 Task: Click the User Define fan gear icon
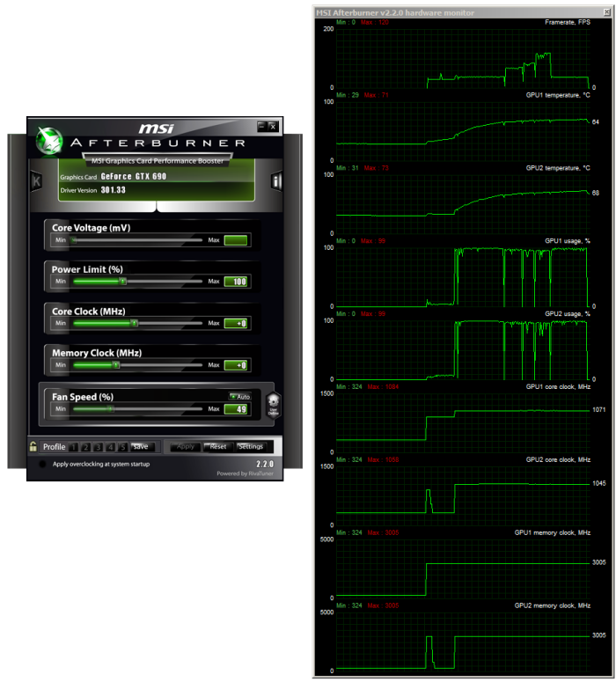click(273, 406)
